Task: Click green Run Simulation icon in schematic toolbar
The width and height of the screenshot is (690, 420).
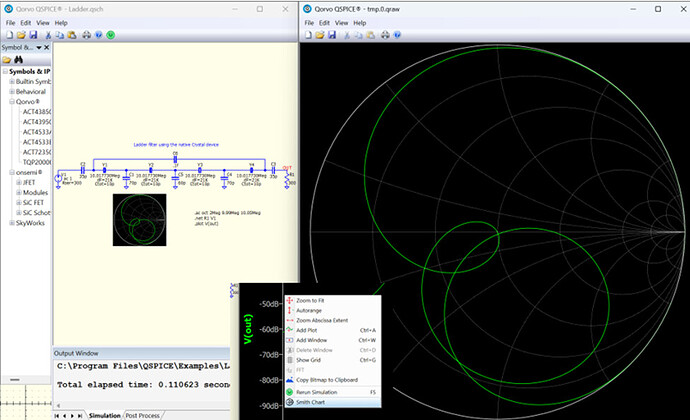Action: coord(110,35)
